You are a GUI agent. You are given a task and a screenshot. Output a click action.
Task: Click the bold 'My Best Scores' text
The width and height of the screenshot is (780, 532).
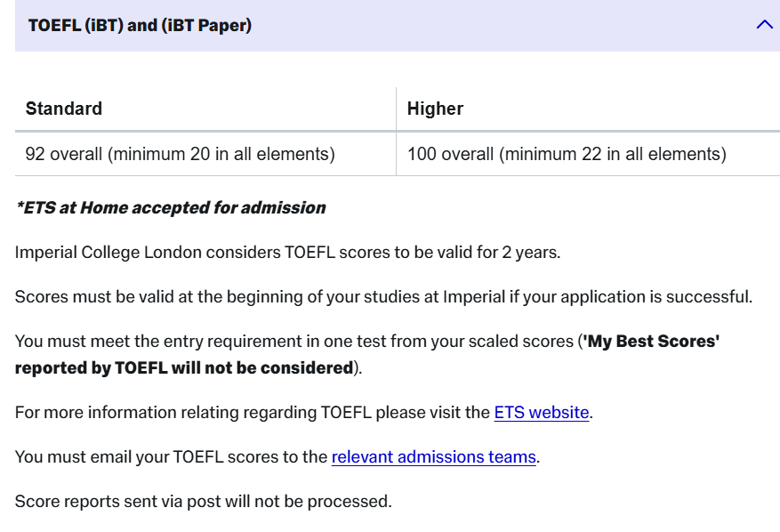click(x=651, y=341)
